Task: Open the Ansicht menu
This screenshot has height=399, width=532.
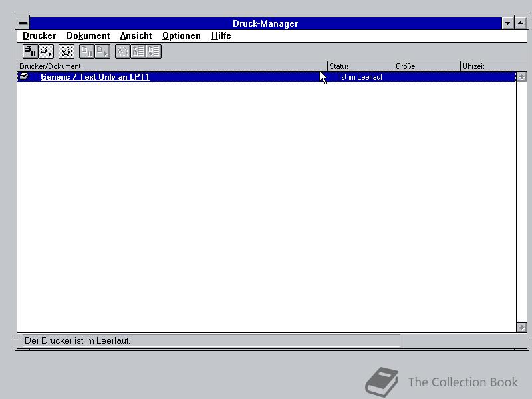Action: [x=136, y=36]
